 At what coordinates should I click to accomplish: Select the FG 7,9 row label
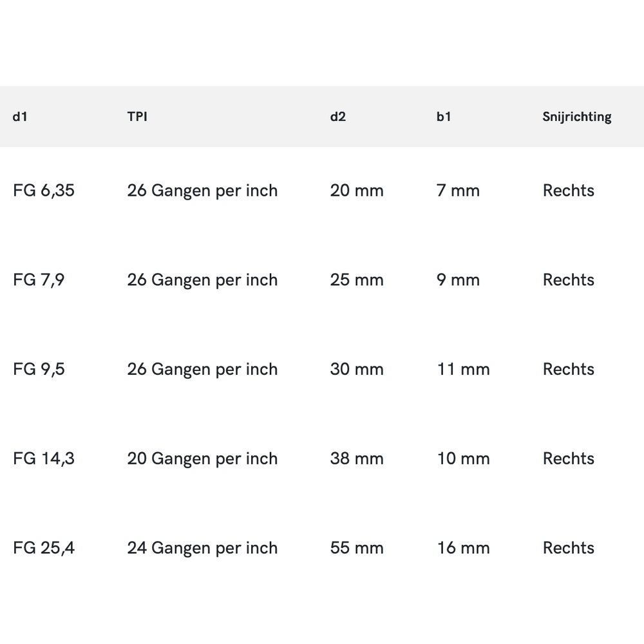point(39,280)
